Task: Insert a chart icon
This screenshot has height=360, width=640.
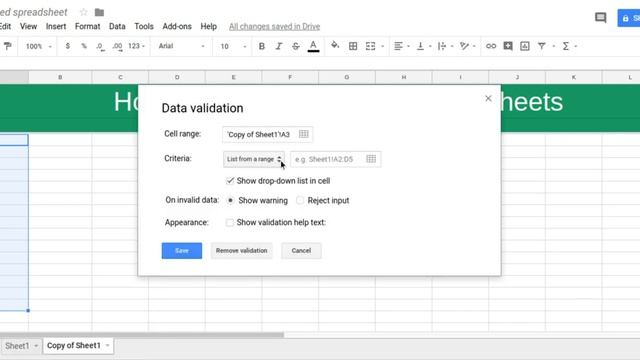Action: click(x=525, y=46)
